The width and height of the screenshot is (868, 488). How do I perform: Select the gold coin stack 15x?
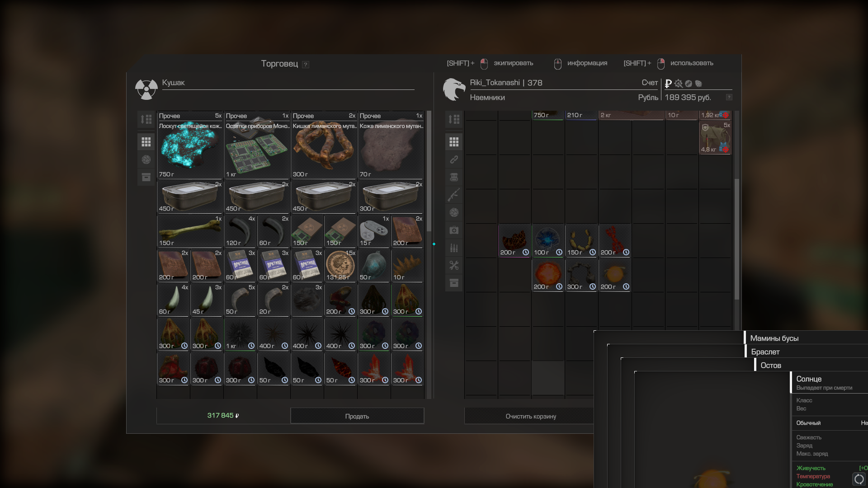click(340, 265)
